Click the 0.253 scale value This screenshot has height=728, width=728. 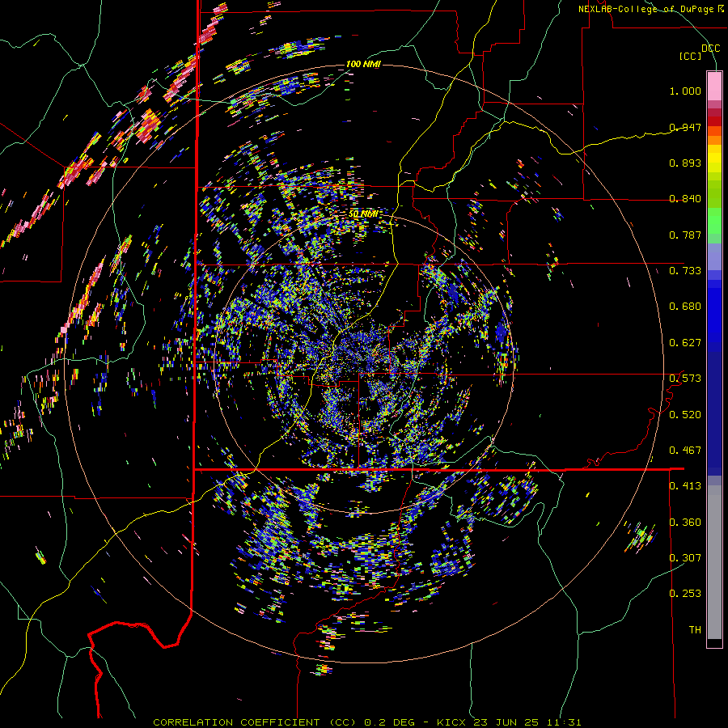coord(685,594)
